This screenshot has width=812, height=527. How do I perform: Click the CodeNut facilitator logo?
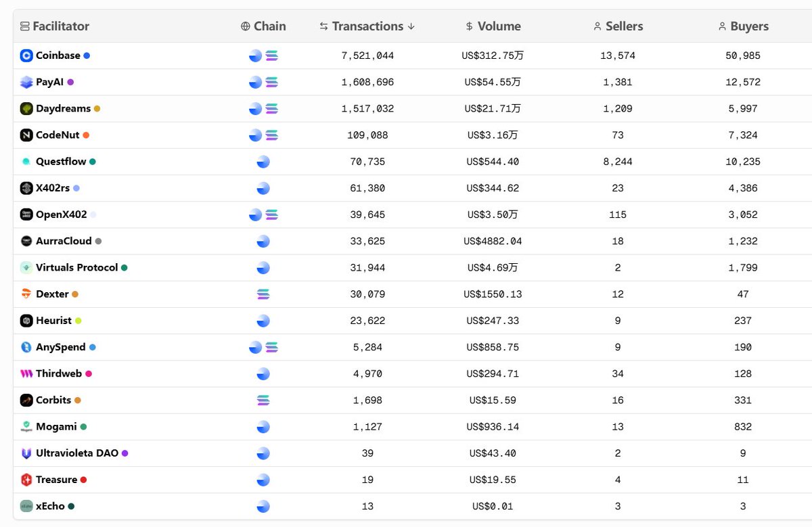[26, 135]
